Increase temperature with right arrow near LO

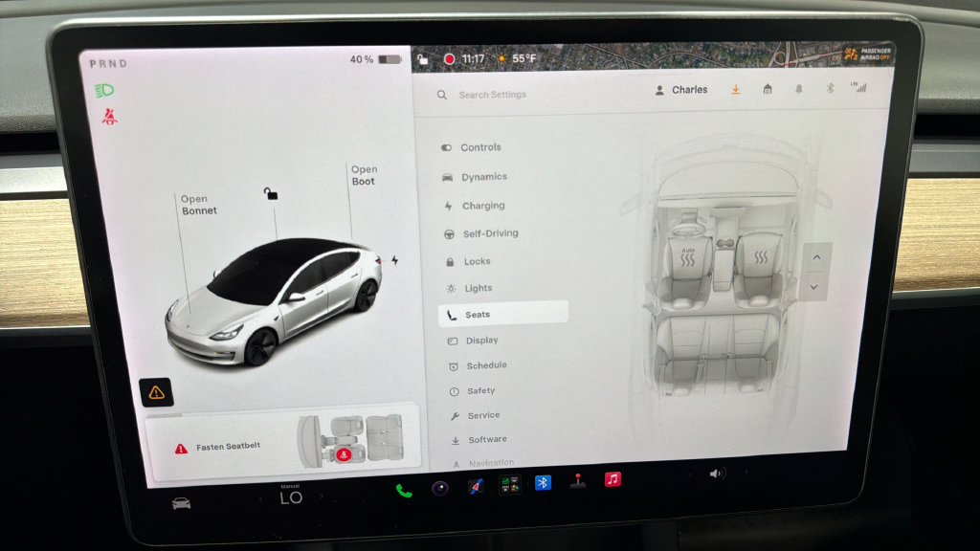click(x=322, y=496)
